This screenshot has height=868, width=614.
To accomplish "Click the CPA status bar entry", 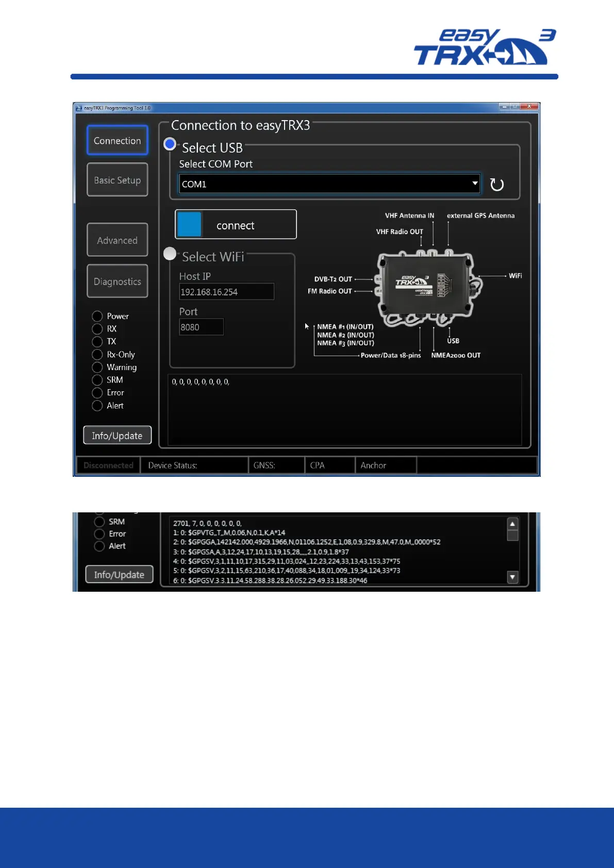I will tap(330, 465).
